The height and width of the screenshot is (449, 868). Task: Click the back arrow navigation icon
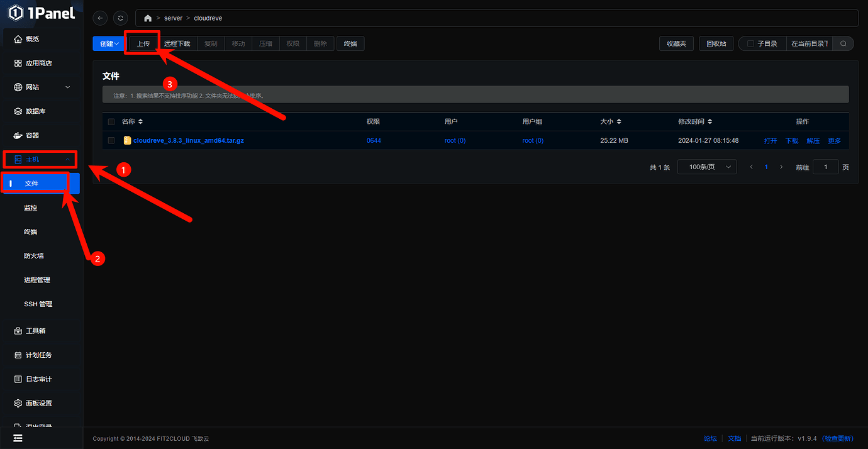tap(100, 18)
